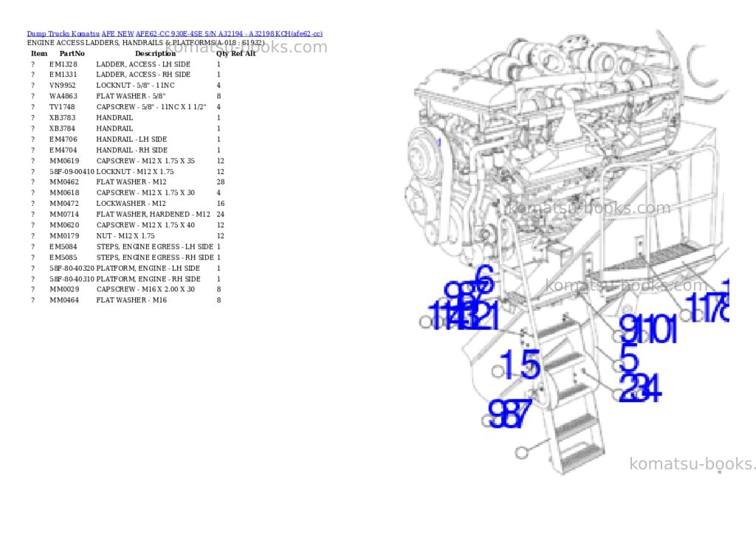This screenshot has height=535, width=756.
Task: Click callout number 6 on the diagram
Action: click(x=484, y=279)
